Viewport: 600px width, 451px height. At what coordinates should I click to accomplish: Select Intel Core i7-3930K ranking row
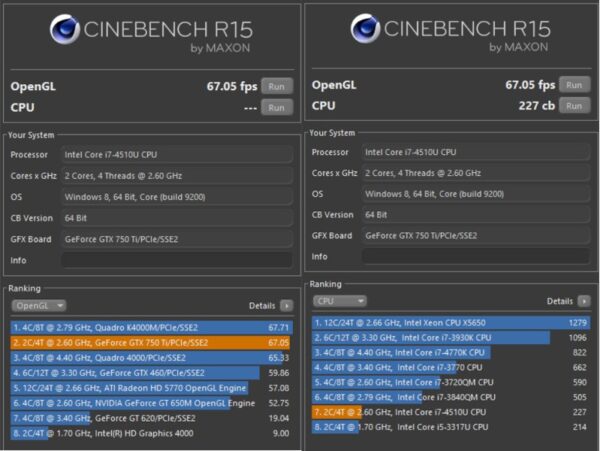(451, 337)
